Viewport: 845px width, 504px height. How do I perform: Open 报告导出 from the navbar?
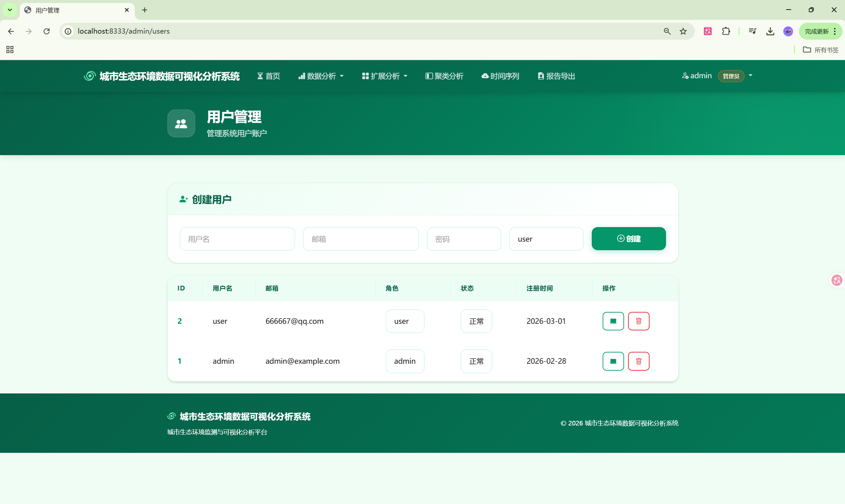(556, 76)
